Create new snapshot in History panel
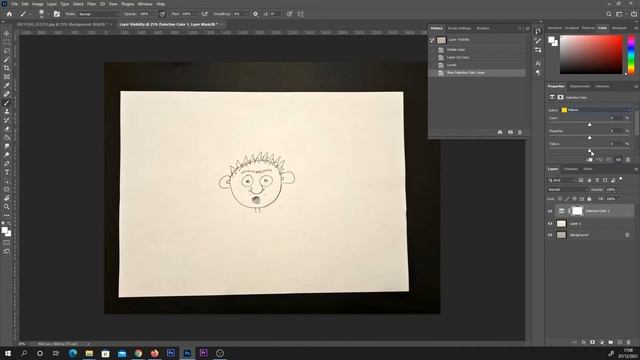 [510, 132]
